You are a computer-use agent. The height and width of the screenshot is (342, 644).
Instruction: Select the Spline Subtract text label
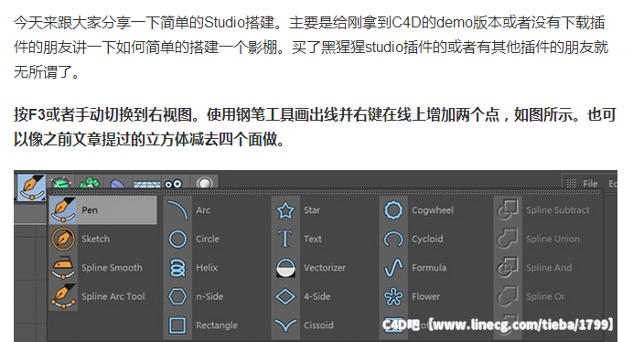[557, 209]
